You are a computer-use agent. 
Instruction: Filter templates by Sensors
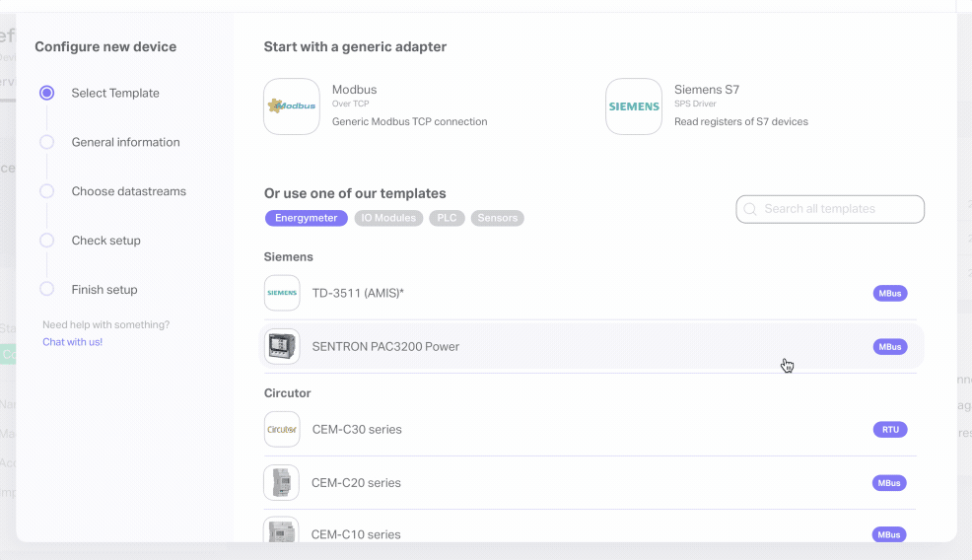[497, 218]
